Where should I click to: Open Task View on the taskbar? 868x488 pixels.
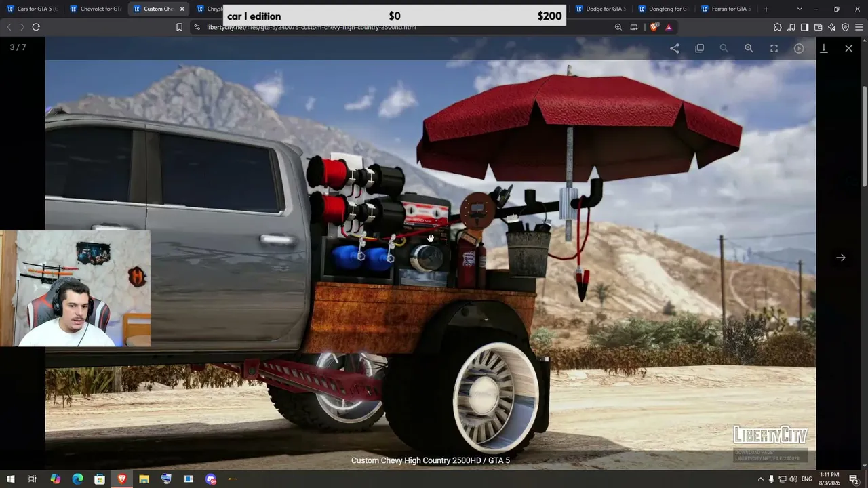(32, 479)
